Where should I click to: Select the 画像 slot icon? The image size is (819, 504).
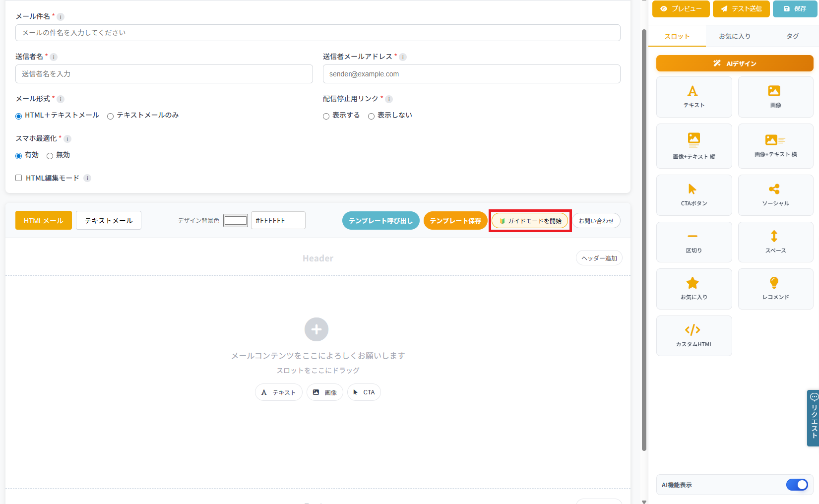(775, 97)
